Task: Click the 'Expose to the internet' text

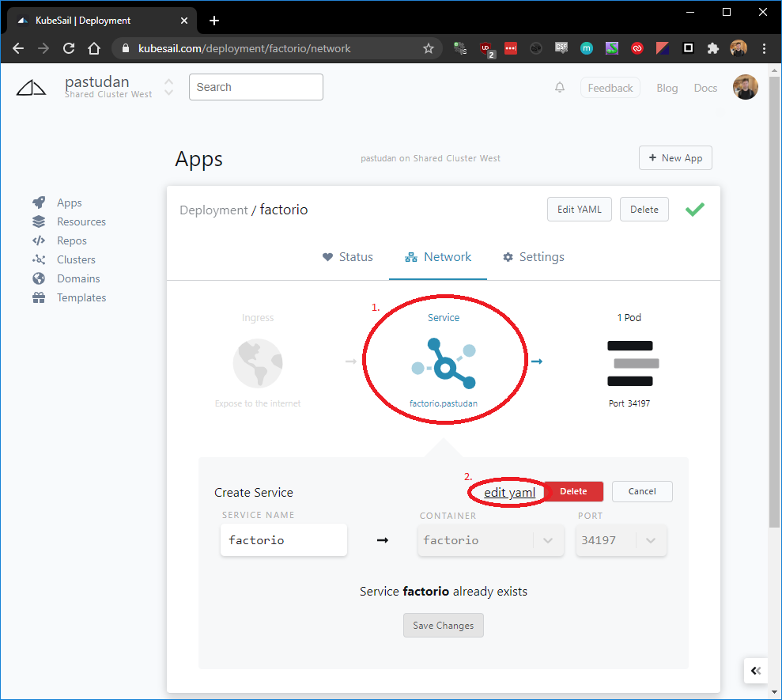Action: (x=258, y=403)
